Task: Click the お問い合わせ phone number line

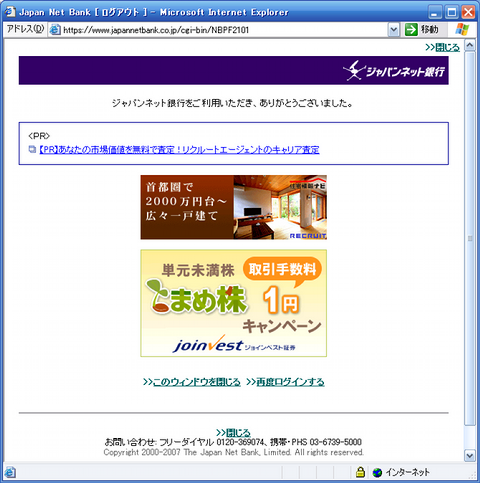Action: (233, 442)
